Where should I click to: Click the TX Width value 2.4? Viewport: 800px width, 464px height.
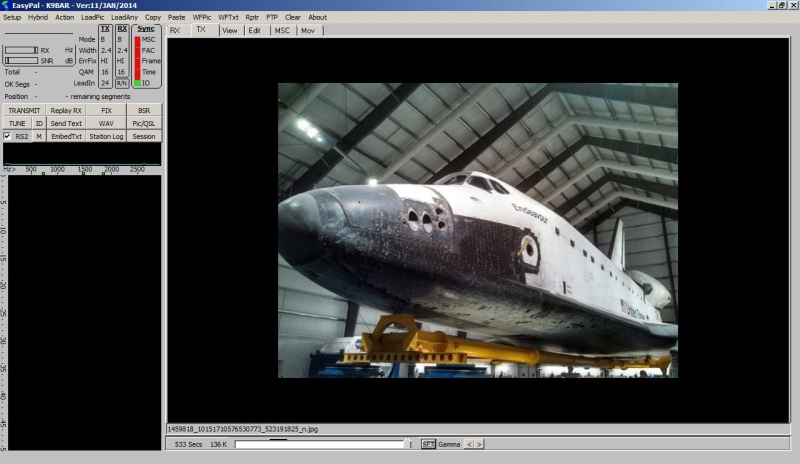106,51
